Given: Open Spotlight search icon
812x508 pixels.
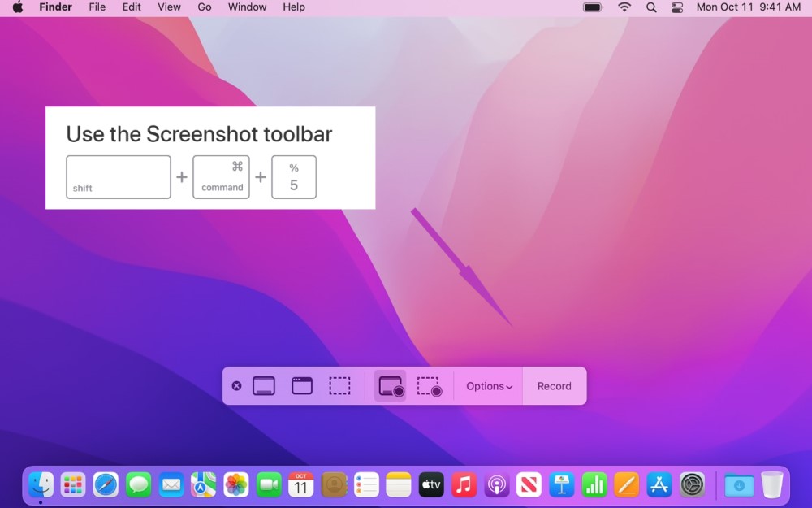Looking at the screenshot, I should (651, 7).
